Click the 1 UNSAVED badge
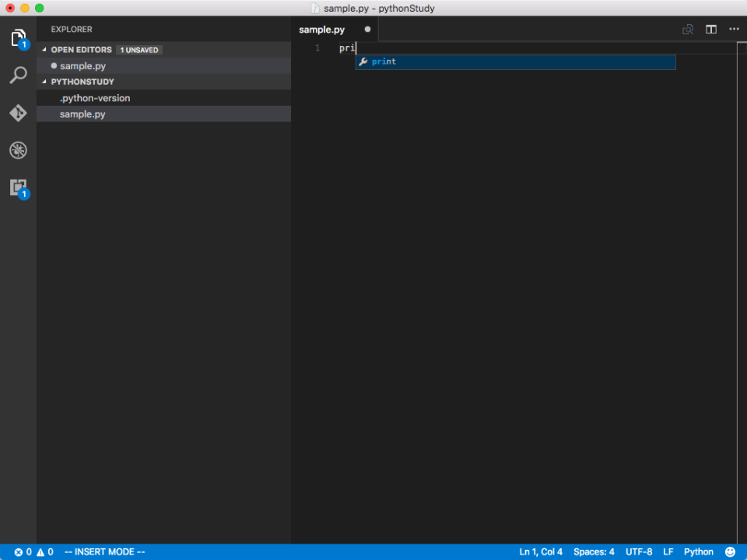The width and height of the screenshot is (747, 560). coord(139,50)
